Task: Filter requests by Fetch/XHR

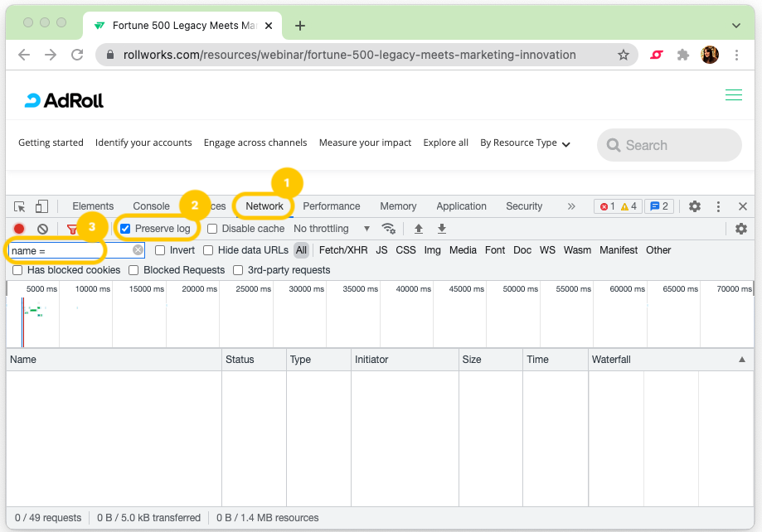Action: coord(342,250)
